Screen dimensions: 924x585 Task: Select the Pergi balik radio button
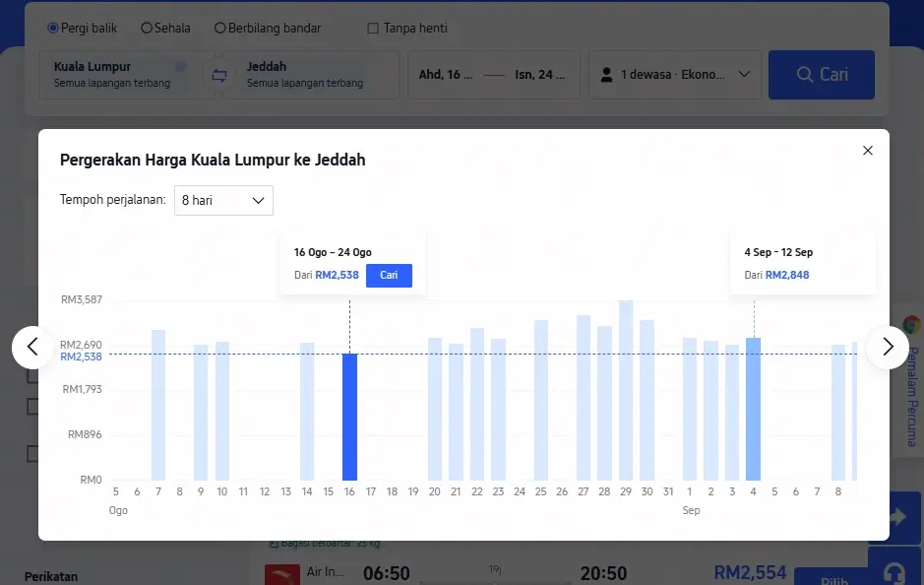point(52,28)
